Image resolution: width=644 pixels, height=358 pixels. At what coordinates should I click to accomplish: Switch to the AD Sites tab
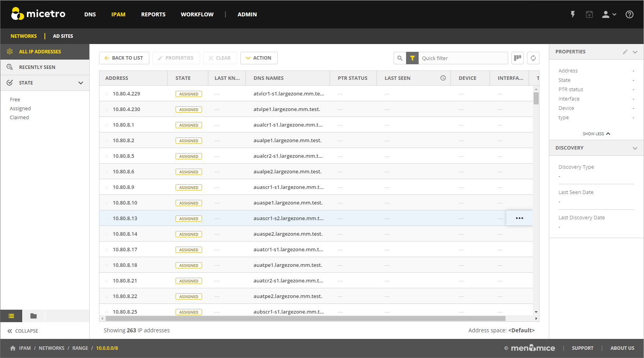pyautogui.click(x=63, y=36)
